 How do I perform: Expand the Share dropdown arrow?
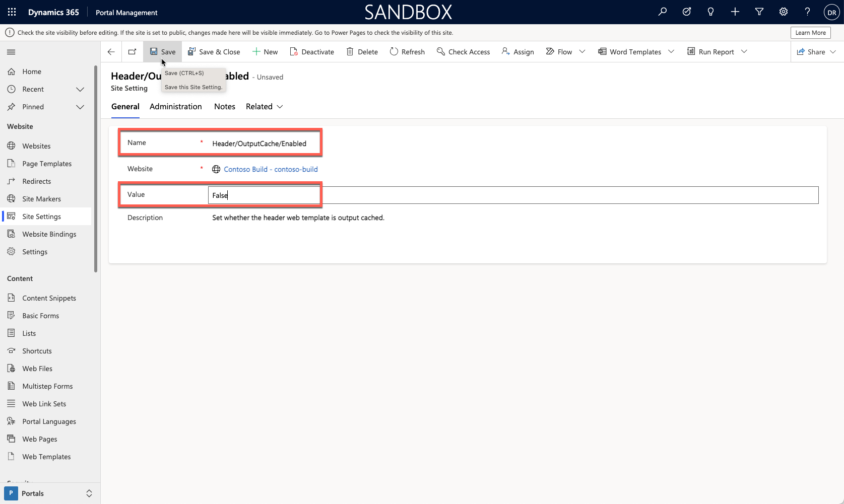(x=834, y=51)
